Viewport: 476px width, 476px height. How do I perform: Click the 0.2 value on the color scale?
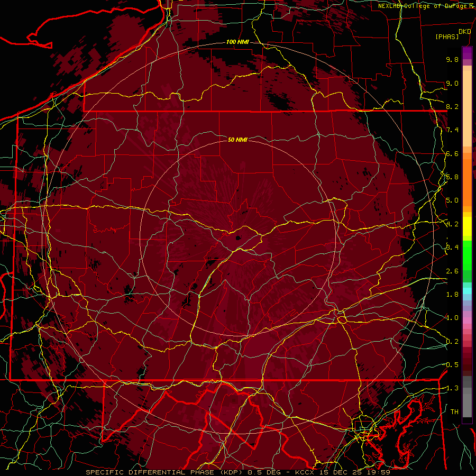point(452,342)
